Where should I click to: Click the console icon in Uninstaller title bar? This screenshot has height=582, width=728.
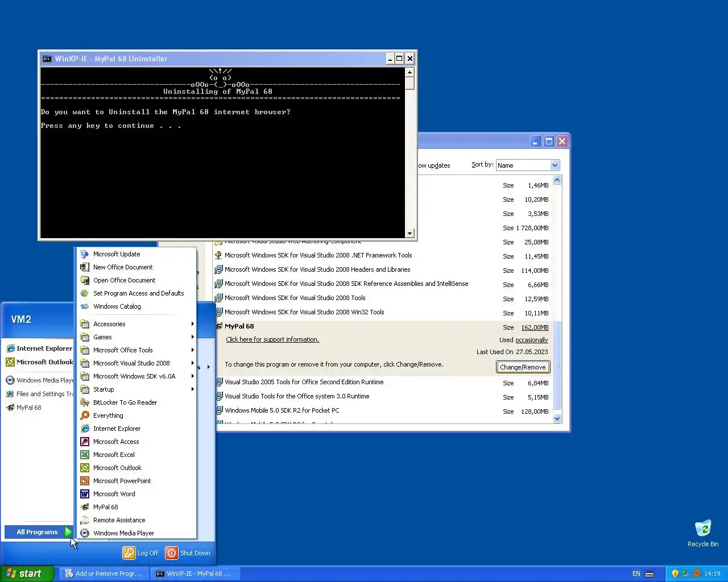click(47, 59)
